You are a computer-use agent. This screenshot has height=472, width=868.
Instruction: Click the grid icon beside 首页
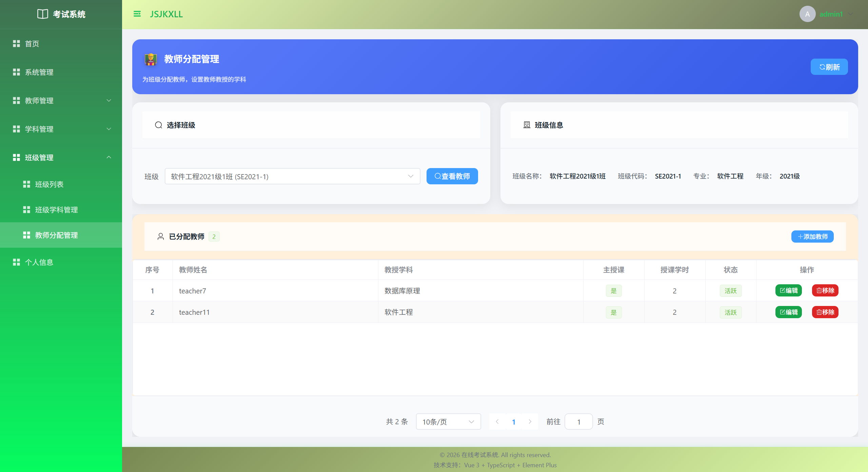coord(16,44)
